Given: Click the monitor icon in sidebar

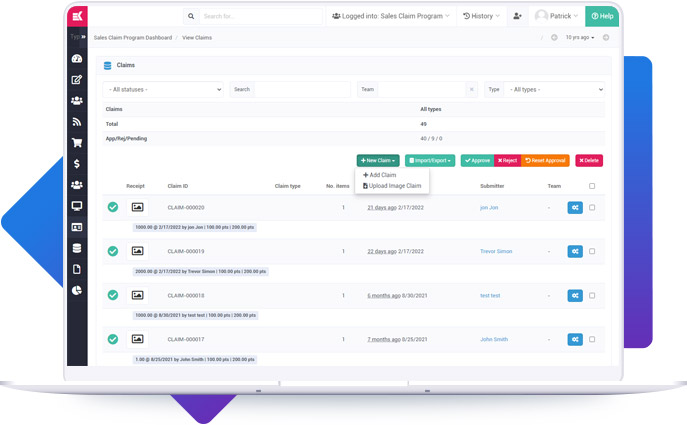Looking at the screenshot, I should click(77, 206).
